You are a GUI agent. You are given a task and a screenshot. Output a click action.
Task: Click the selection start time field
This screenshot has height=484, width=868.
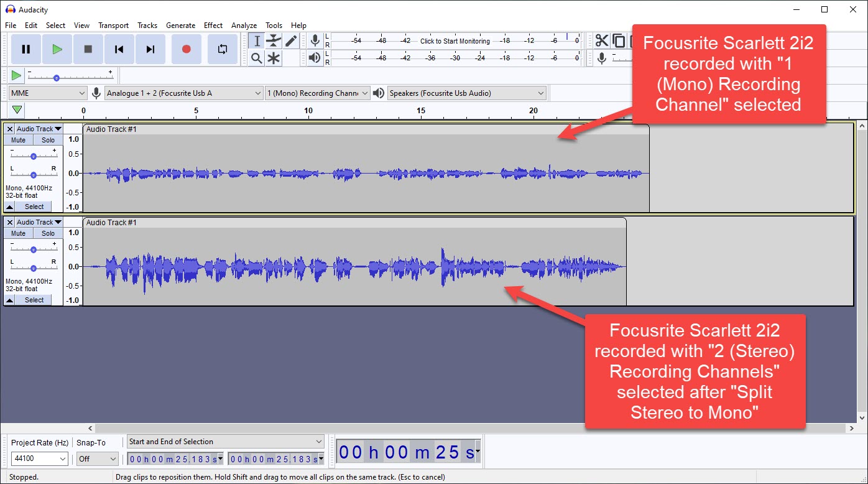coord(175,459)
